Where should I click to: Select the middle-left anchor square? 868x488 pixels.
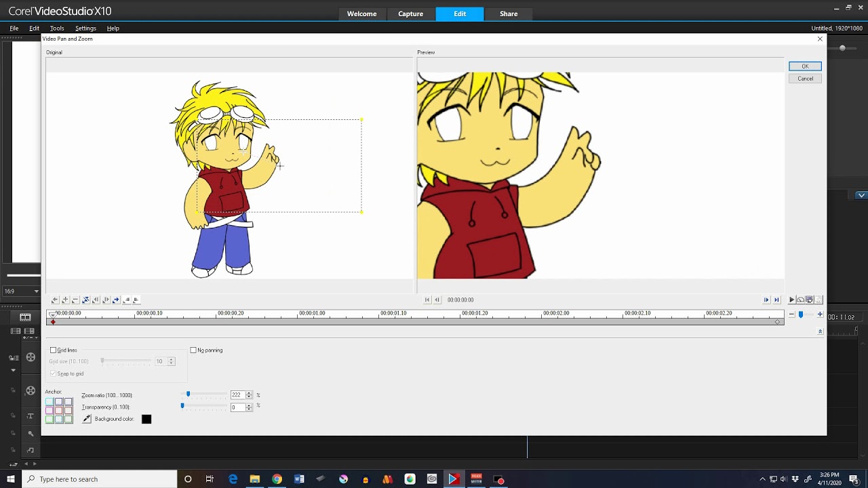pos(50,411)
